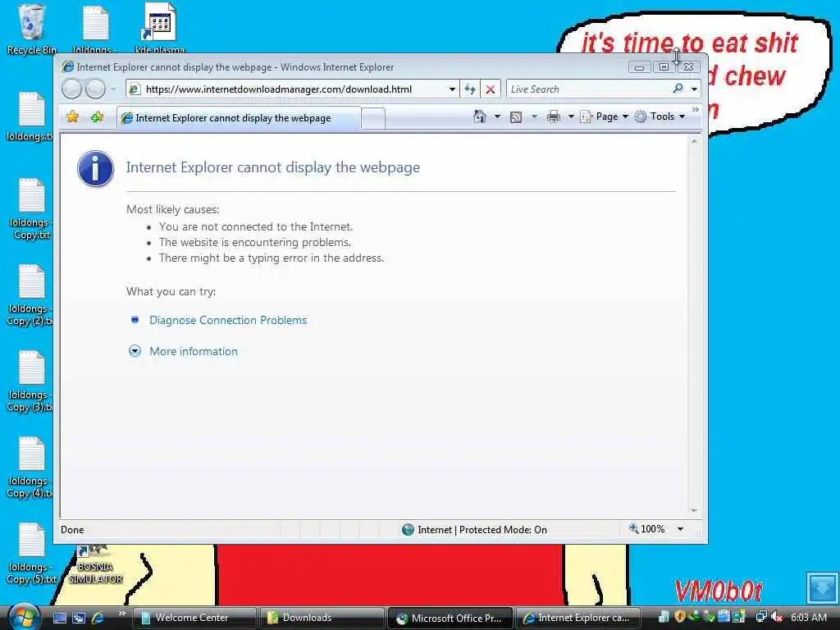Image resolution: width=840 pixels, height=630 pixels.
Task: Expand the Print options dropdown arrow
Action: point(571,116)
